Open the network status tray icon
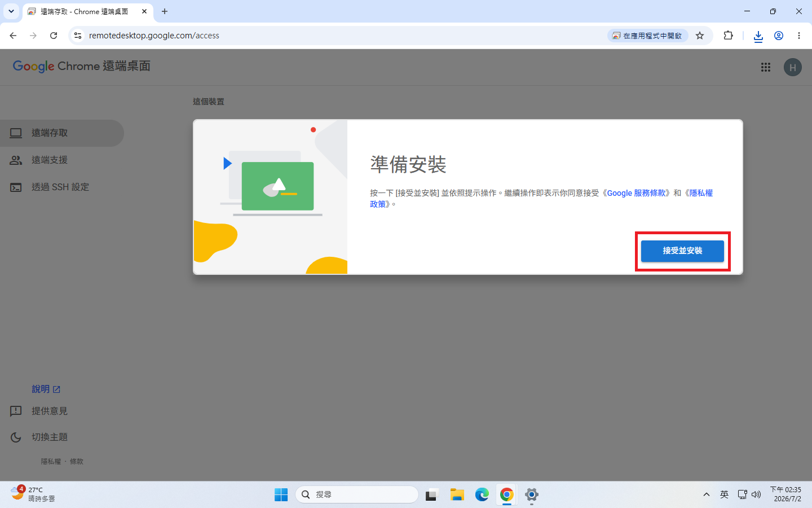 click(x=742, y=494)
